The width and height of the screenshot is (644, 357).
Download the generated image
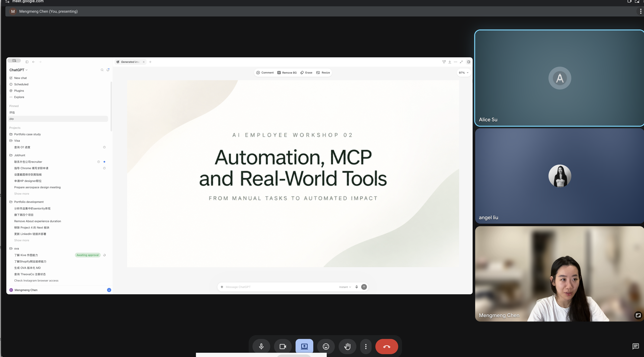[450, 62]
